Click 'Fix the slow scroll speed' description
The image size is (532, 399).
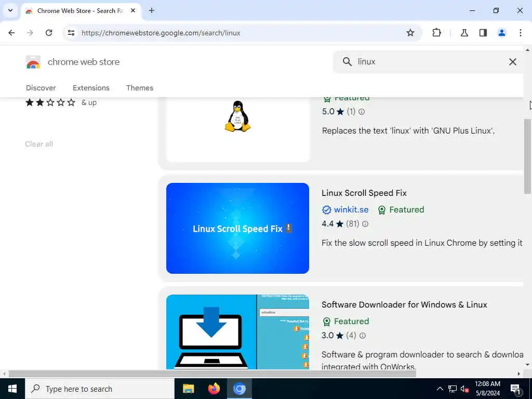coord(422,243)
